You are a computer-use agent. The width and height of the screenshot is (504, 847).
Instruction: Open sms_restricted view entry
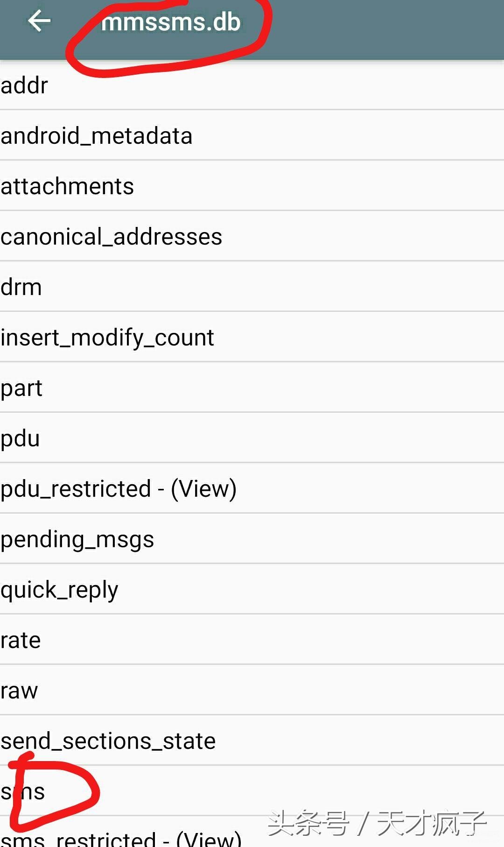pos(252,833)
